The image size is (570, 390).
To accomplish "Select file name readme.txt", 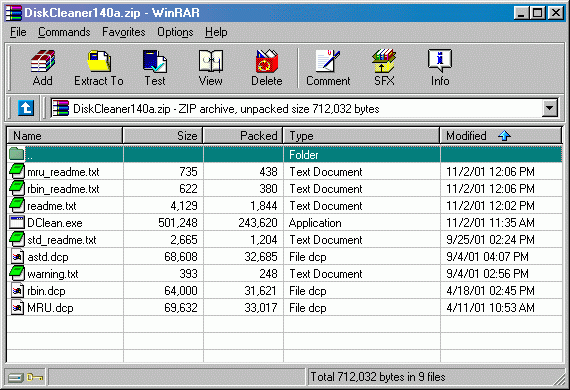I will pos(52,206).
